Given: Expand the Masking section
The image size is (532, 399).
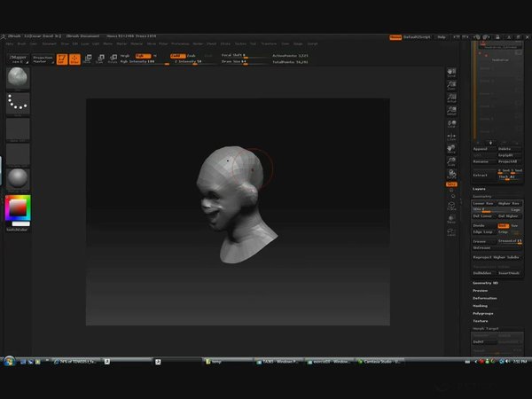Looking at the screenshot, I should 480,306.
